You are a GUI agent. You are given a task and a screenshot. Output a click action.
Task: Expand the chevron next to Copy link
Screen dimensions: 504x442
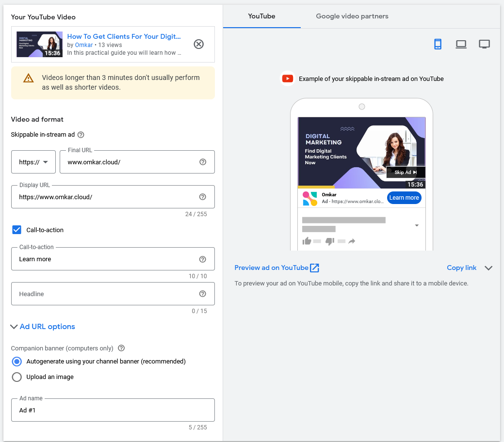[488, 268]
